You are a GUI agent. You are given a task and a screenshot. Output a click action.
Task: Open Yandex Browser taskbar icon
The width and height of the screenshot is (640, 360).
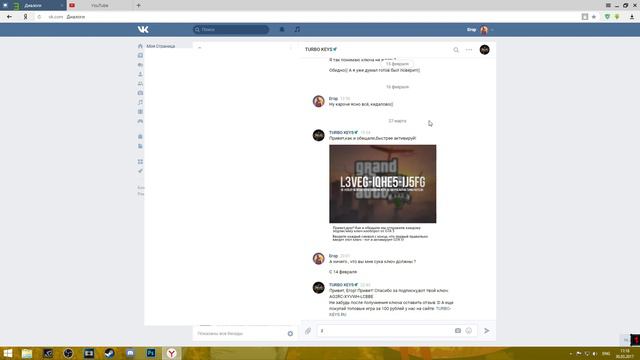tap(171, 353)
